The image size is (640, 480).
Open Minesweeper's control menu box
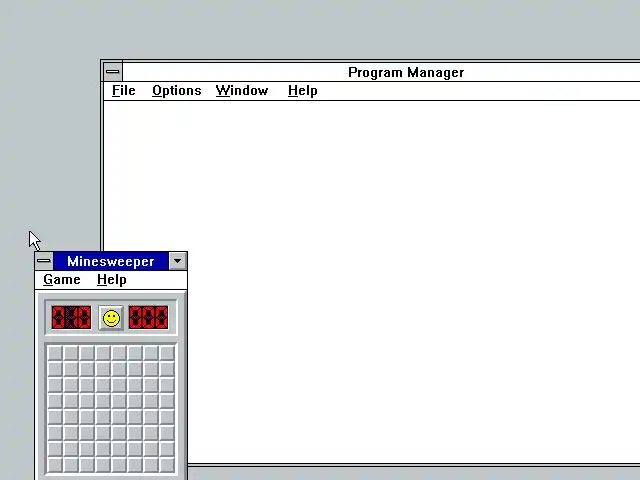pos(44,261)
